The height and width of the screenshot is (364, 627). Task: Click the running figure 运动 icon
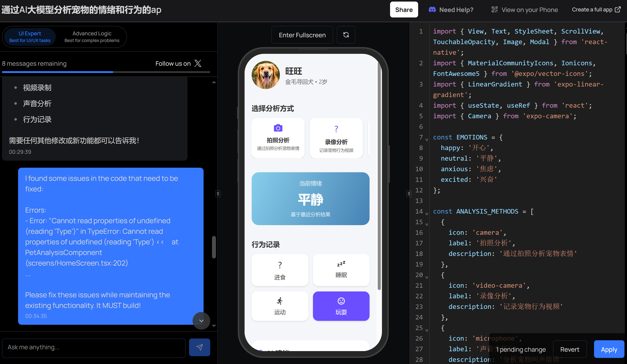(x=280, y=301)
